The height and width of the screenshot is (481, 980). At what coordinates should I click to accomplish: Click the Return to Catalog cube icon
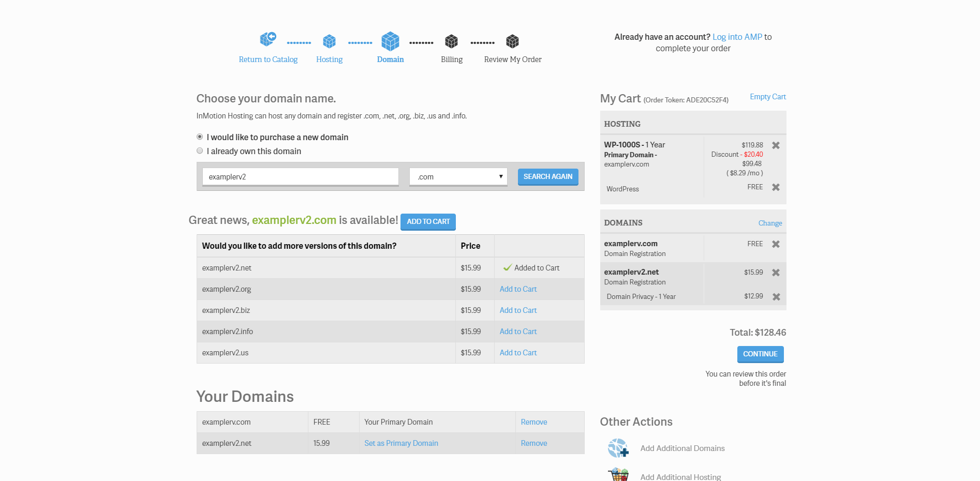tap(268, 39)
